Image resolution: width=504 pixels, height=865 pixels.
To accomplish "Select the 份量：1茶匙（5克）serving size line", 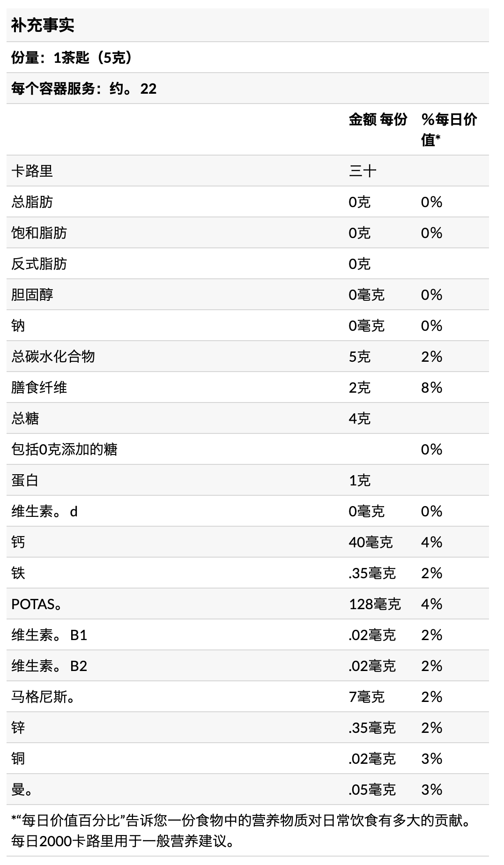I will 72,58.
